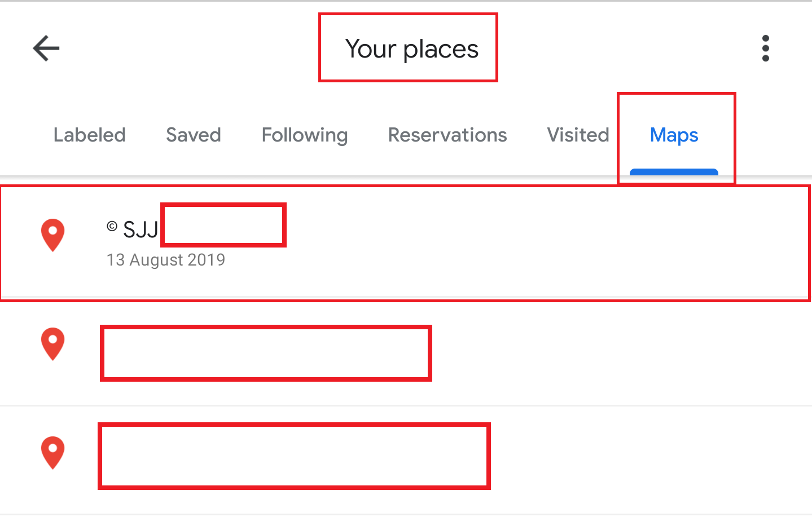Tap the red pin of third map entry
812x517 pixels.
pyautogui.click(x=53, y=453)
